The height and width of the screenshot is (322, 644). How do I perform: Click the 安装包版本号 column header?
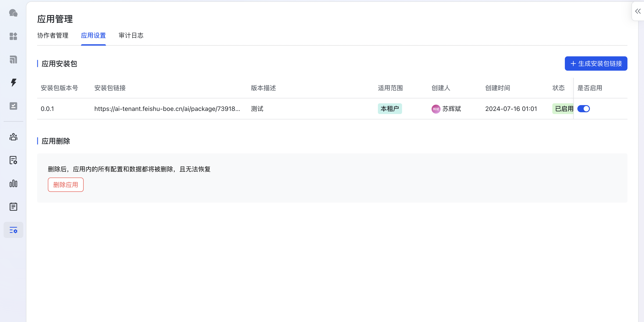(x=59, y=88)
